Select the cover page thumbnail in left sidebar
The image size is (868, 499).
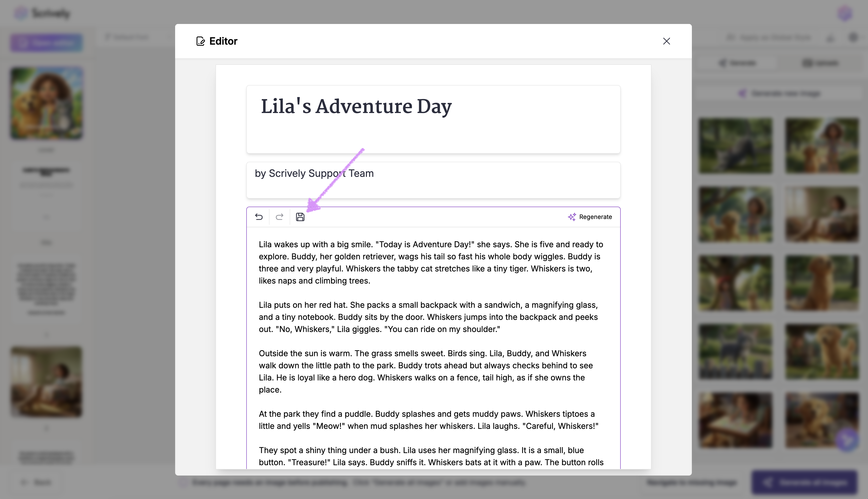46,103
